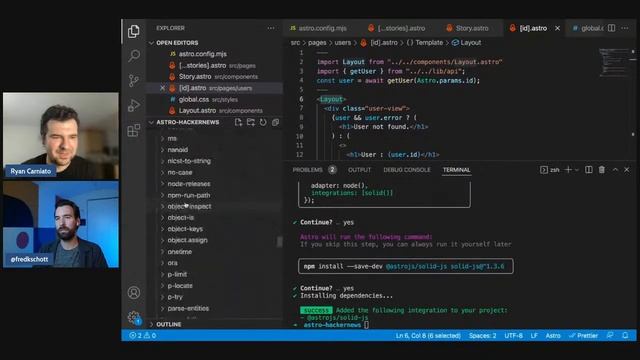Click 'users' in the breadcrumb path
The height and width of the screenshot is (360, 640).
pyautogui.click(x=342, y=43)
